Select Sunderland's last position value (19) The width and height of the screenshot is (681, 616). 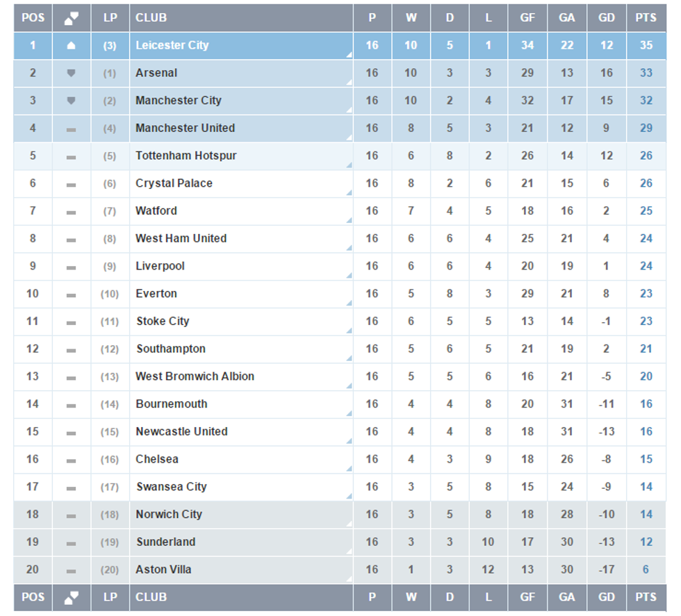(110, 542)
